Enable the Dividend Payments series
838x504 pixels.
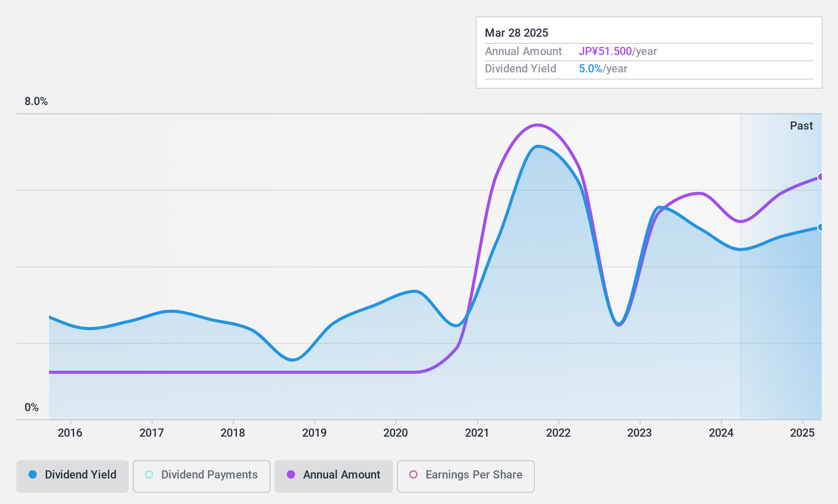[x=202, y=476]
